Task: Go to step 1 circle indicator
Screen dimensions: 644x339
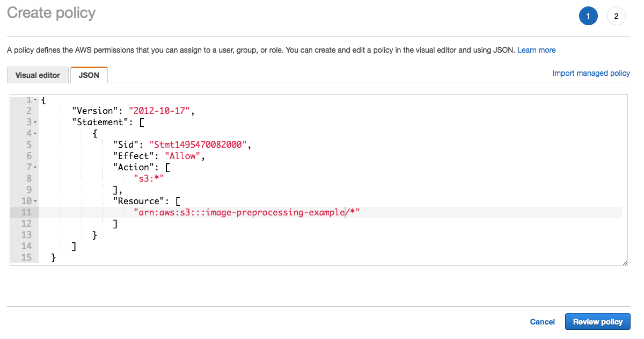Action: 588,17
